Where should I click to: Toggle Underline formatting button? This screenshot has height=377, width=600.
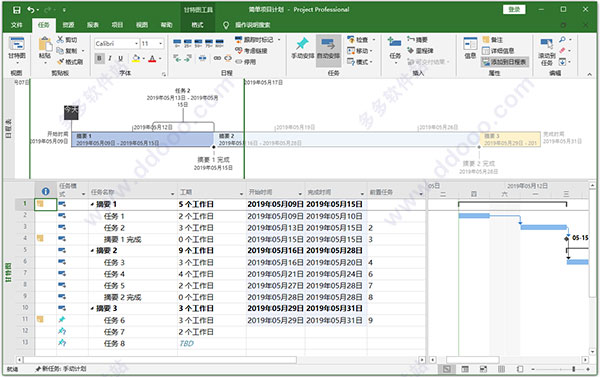click(121, 58)
